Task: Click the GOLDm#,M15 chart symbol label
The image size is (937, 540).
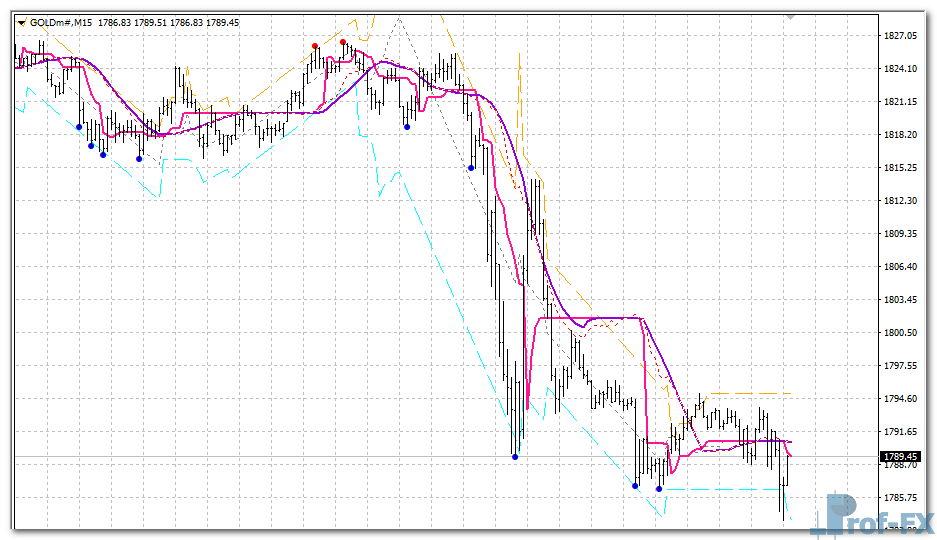Action: (x=62, y=22)
